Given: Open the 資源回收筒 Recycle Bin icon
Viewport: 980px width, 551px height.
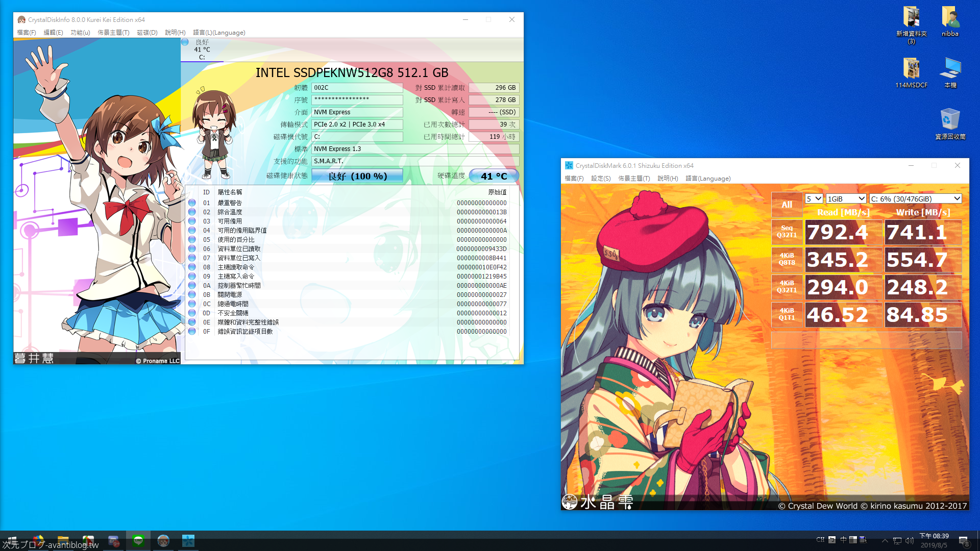Looking at the screenshot, I should (x=950, y=123).
